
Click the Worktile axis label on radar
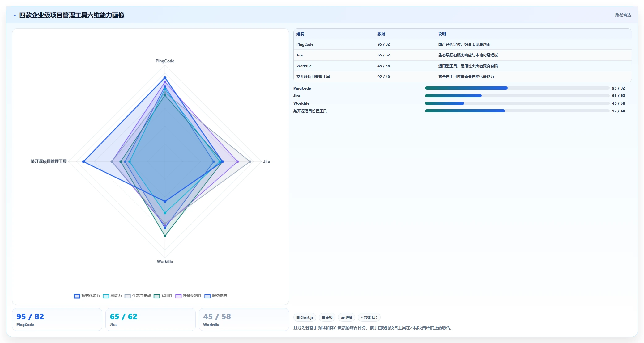pyautogui.click(x=165, y=261)
